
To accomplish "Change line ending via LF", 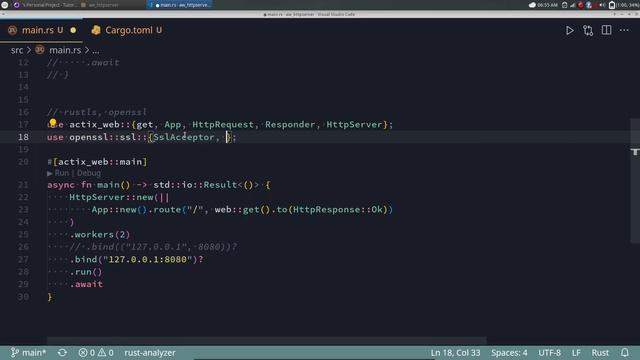I will click(576, 353).
